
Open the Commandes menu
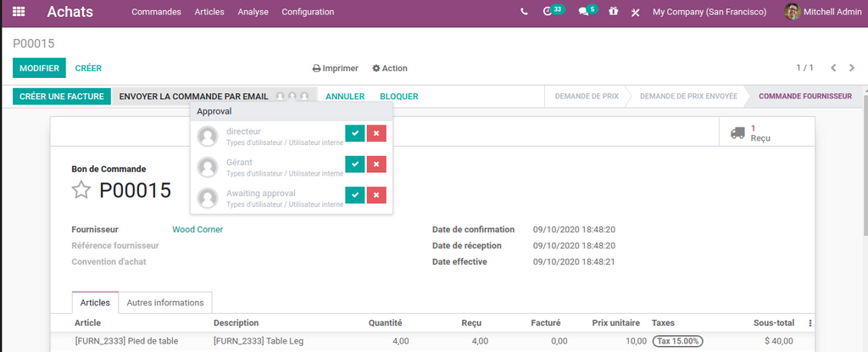coord(156,12)
